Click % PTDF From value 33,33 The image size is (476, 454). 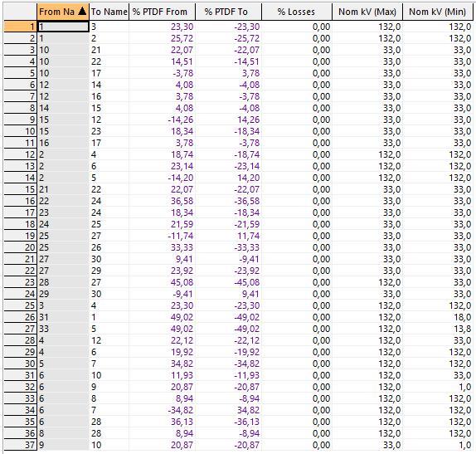(182, 247)
